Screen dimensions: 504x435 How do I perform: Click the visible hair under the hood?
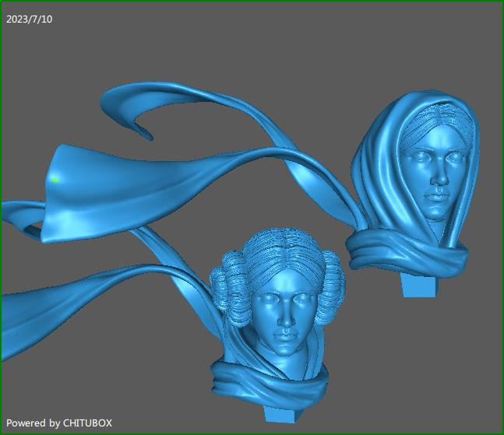point(436,118)
